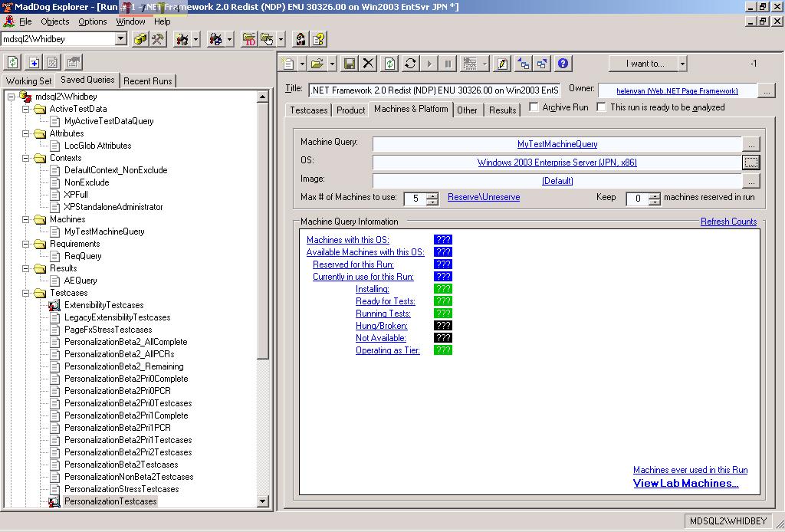This screenshot has height=532, width=785.
Task: Select MyTestMachineQuery tree item under Machines
Action: click(104, 232)
